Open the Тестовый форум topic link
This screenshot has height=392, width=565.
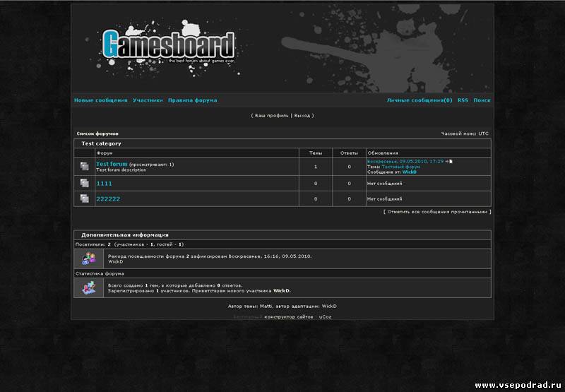(x=401, y=167)
